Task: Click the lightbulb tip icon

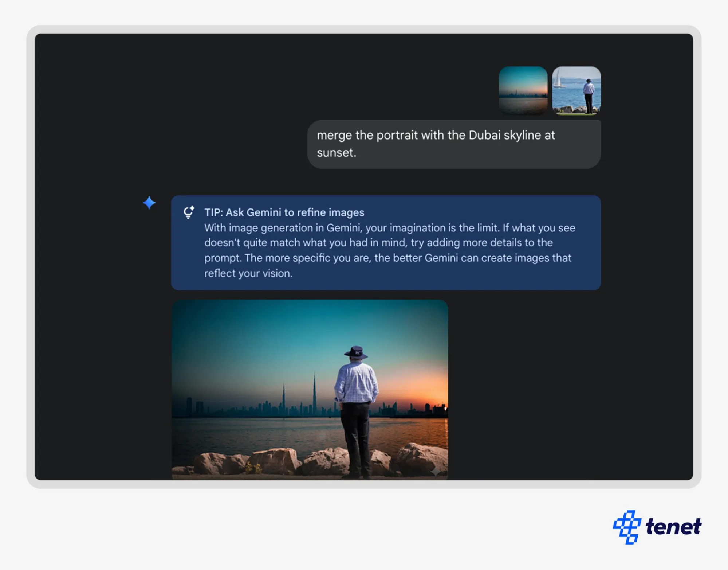Action: 189,212
